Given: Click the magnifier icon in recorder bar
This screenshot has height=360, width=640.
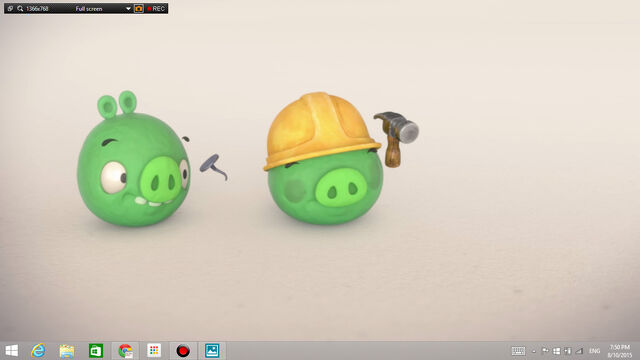Looking at the screenshot, I should tap(20, 9).
